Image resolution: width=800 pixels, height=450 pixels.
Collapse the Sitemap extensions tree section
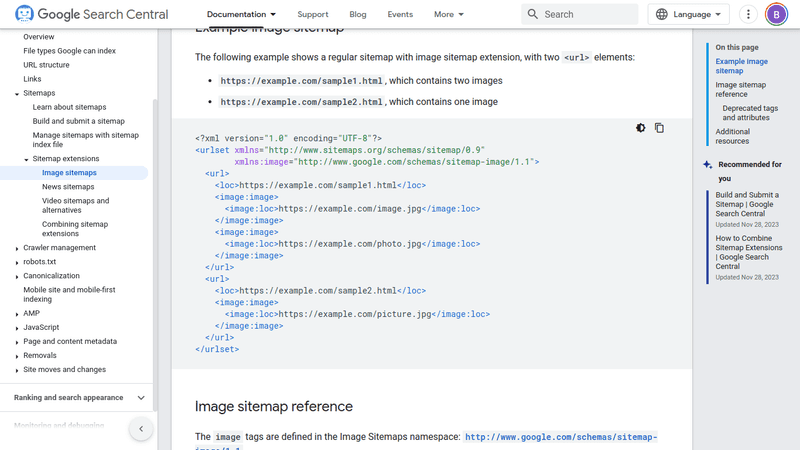click(26, 159)
